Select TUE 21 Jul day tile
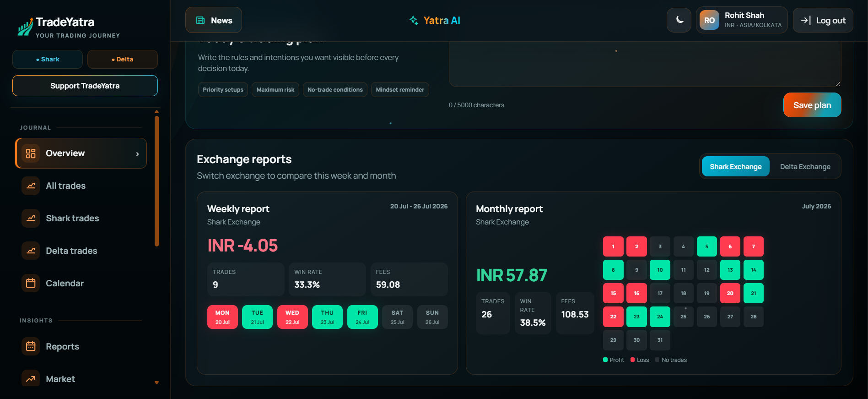This screenshot has height=399, width=868. pyautogui.click(x=257, y=317)
